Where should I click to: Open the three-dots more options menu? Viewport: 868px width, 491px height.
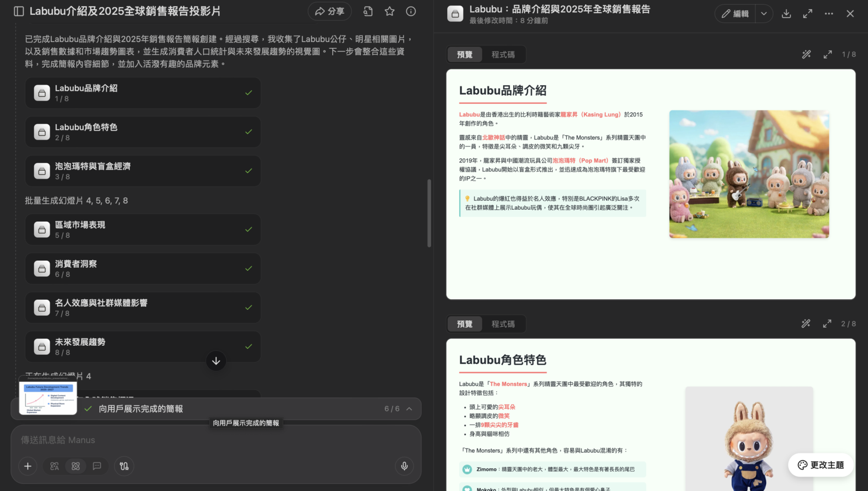[x=829, y=14]
